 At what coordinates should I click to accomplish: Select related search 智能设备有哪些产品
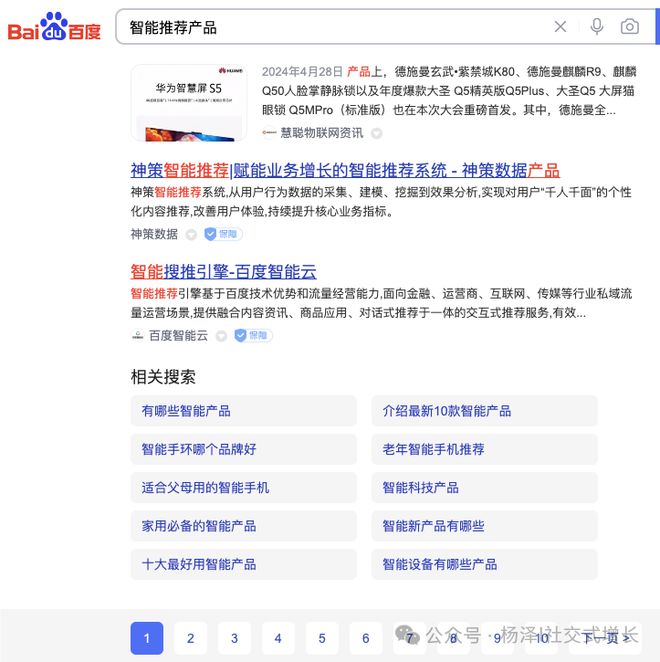coord(484,564)
